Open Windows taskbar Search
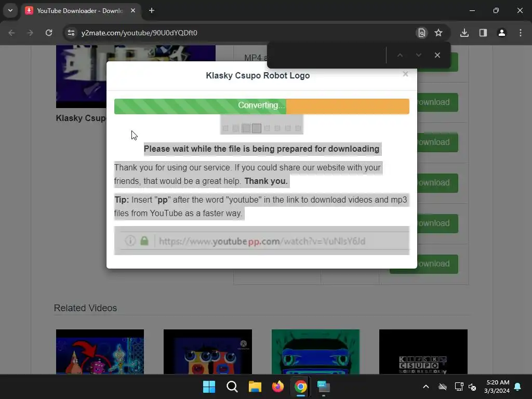532x399 pixels. tap(232, 387)
